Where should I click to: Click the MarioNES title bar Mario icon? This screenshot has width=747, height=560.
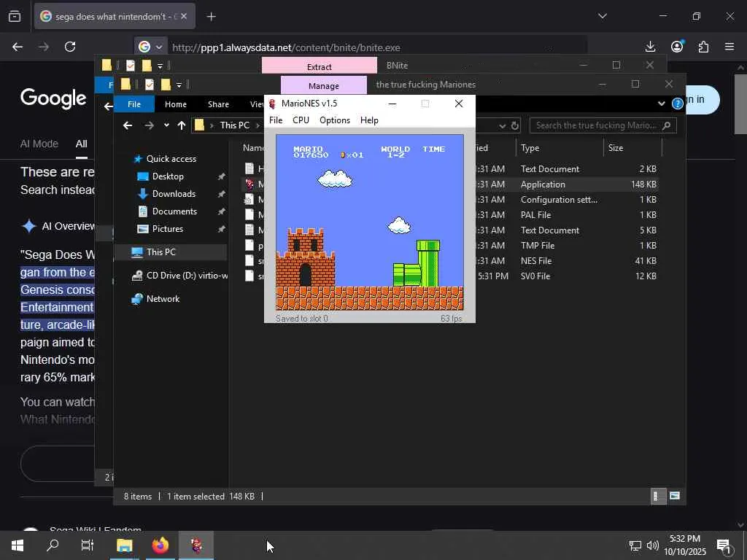coord(273,104)
